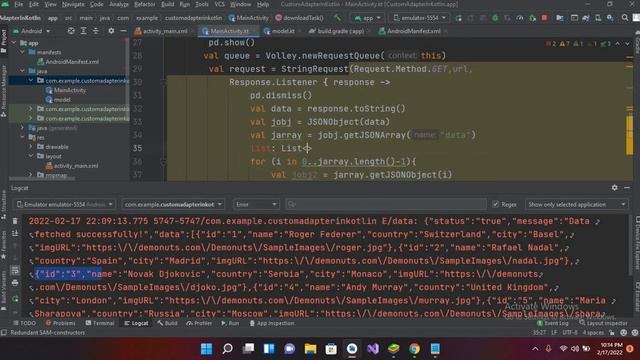This screenshot has width=640, height=360.
Task: Click the Profile app gauge icon
Action: pos(520,18)
